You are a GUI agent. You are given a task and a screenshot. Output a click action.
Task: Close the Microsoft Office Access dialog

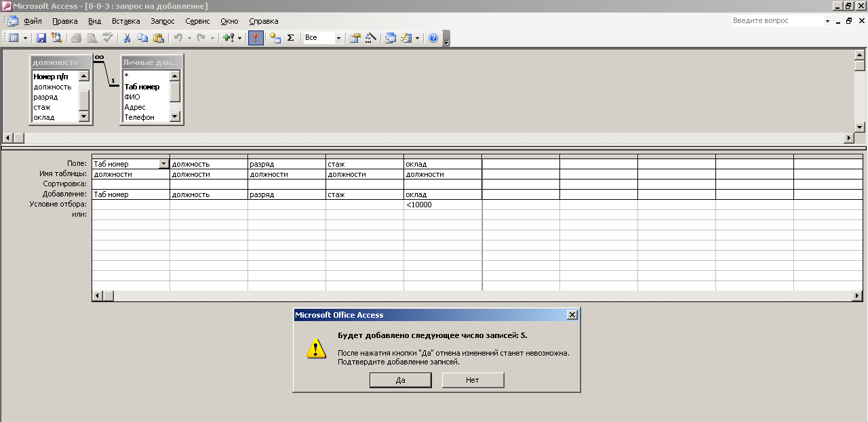pos(572,315)
